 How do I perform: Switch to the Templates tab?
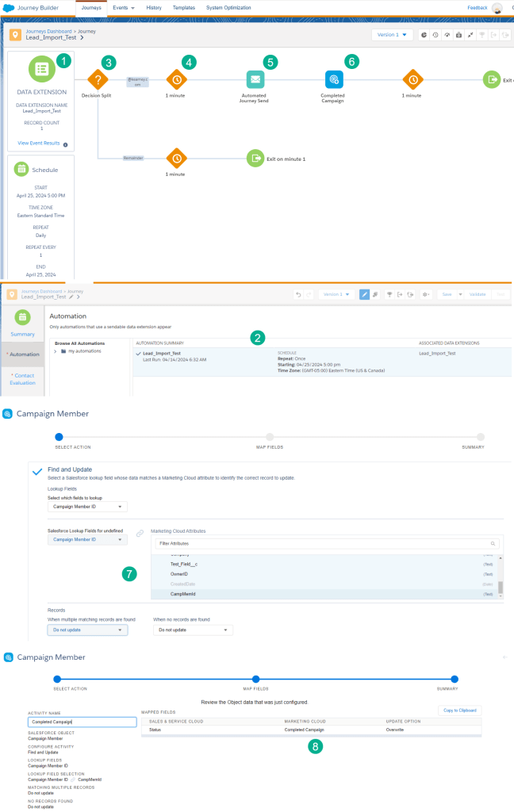tap(184, 7)
